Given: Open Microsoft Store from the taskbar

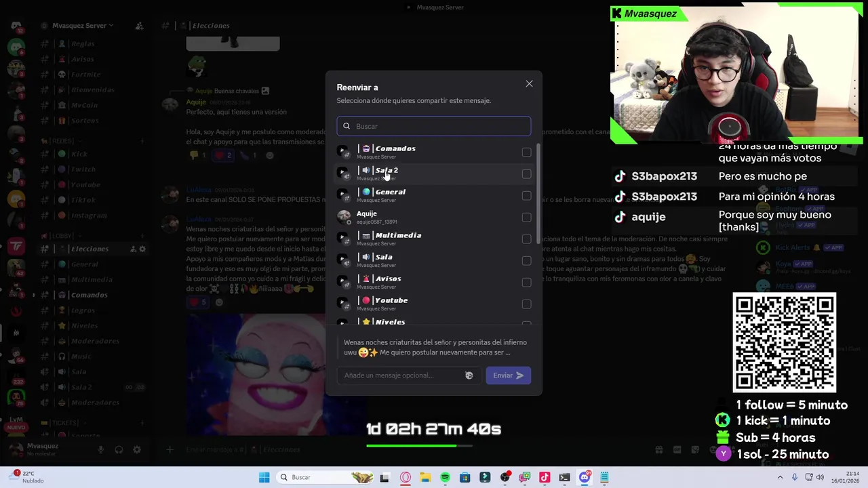Looking at the screenshot, I should 465,477.
